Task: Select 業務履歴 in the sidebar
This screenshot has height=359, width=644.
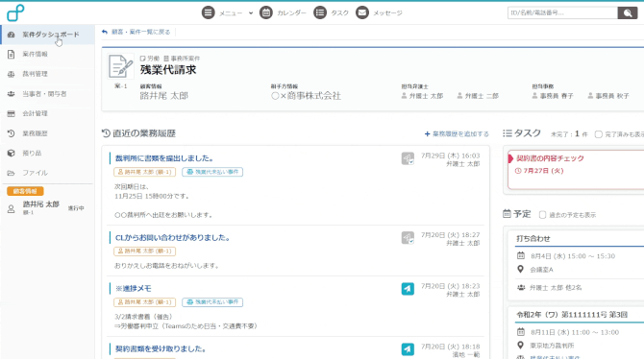Action: click(48, 133)
